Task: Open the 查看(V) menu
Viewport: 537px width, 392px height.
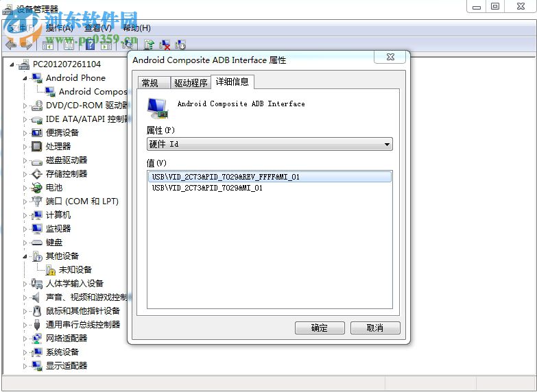Action: click(97, 28)
